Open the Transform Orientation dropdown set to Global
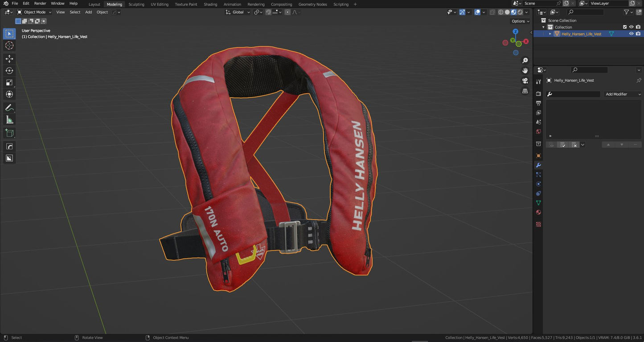Image resolution: width=644 pixels, height=342 pixels. click(238, 12)
